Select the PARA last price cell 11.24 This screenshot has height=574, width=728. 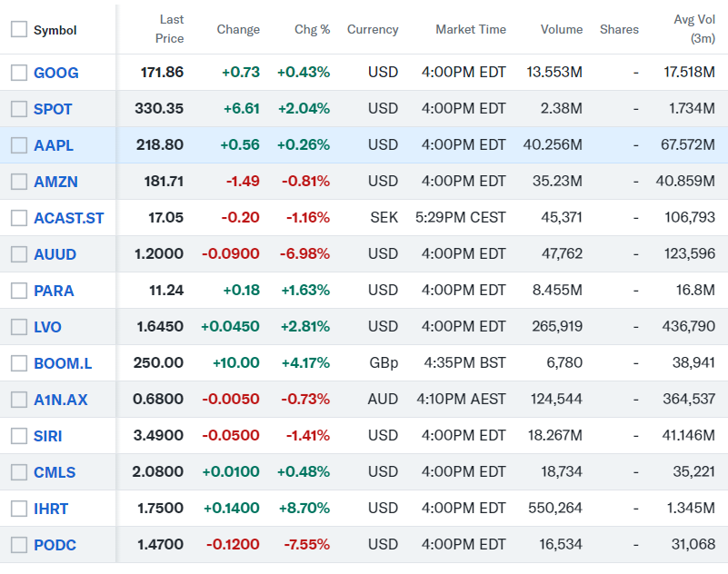166,291
